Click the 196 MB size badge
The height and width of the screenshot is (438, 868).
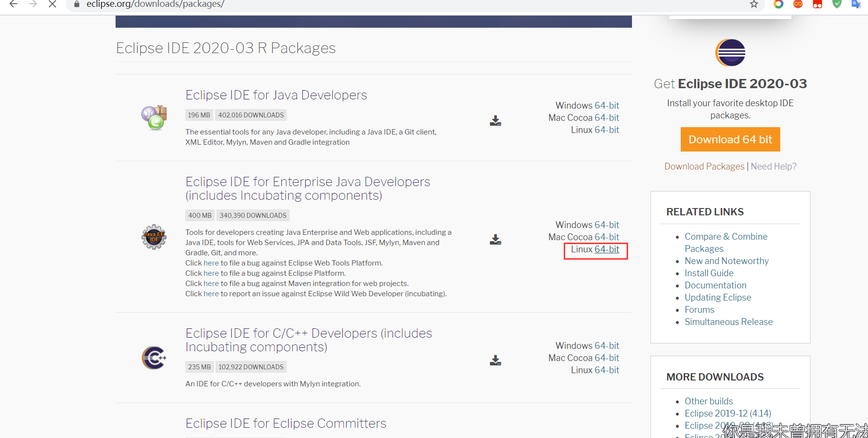(x=199, y=115)
